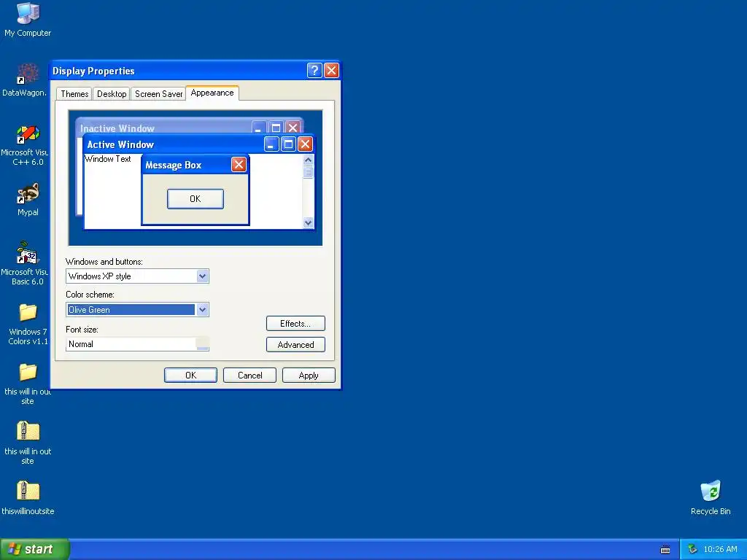Cancel the Display Properties dialog

pyautogui.click(x=249, y=376)
